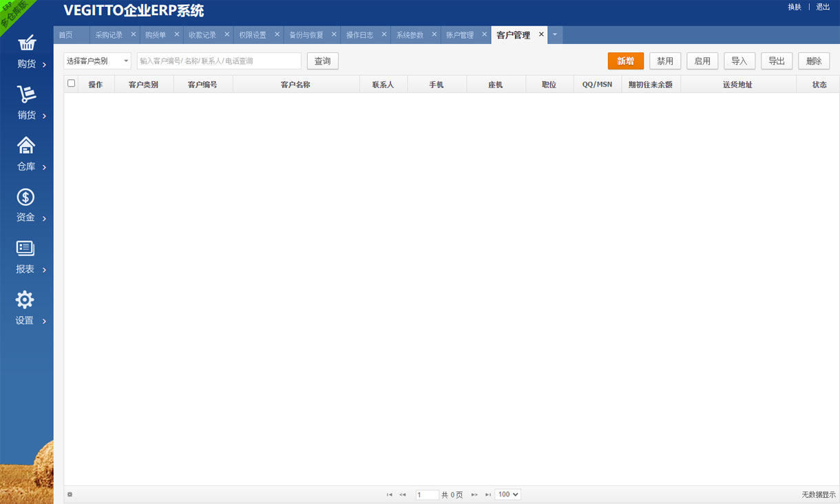The height and width of the screenshot is (504, 840).
Task: Toggle the select-all checkbox in table header
Action: (71, 83)
